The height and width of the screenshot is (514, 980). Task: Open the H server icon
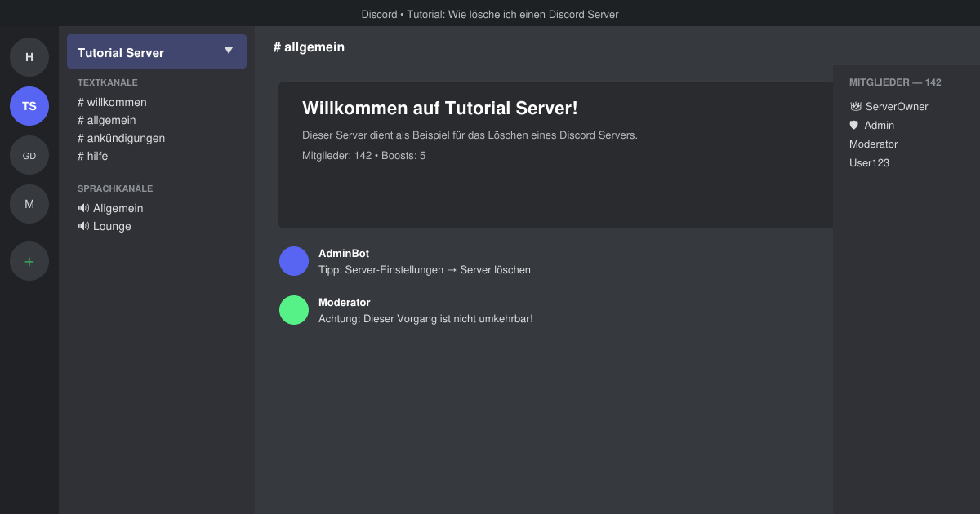[x=29, y=57]
